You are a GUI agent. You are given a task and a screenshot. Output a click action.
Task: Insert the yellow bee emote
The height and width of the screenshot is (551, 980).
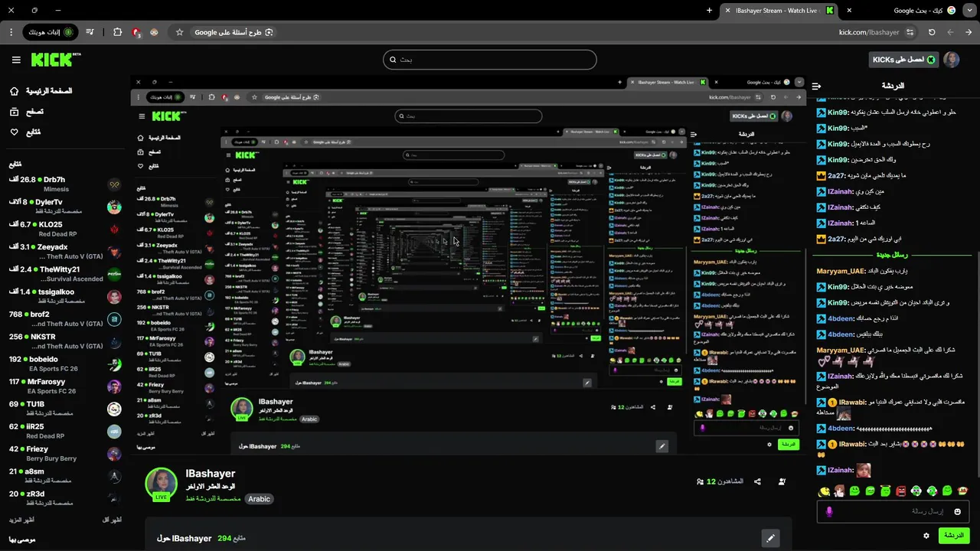tap(824, 491)
